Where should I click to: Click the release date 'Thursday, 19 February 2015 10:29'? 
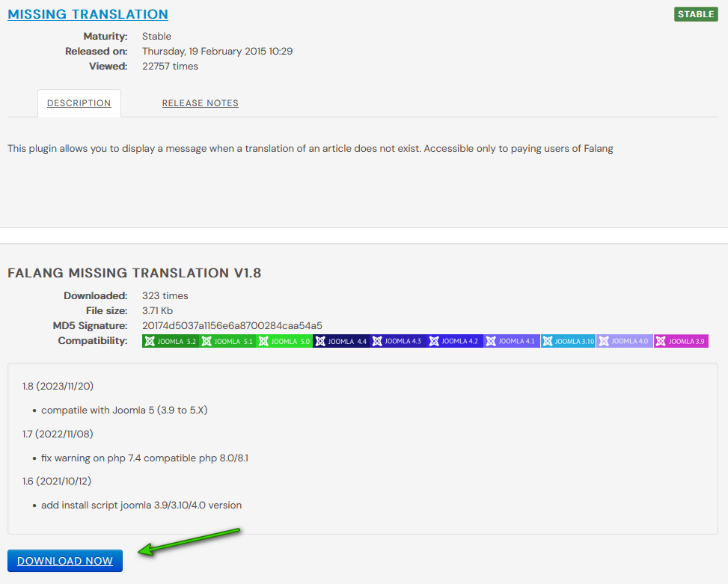point(217,52)
